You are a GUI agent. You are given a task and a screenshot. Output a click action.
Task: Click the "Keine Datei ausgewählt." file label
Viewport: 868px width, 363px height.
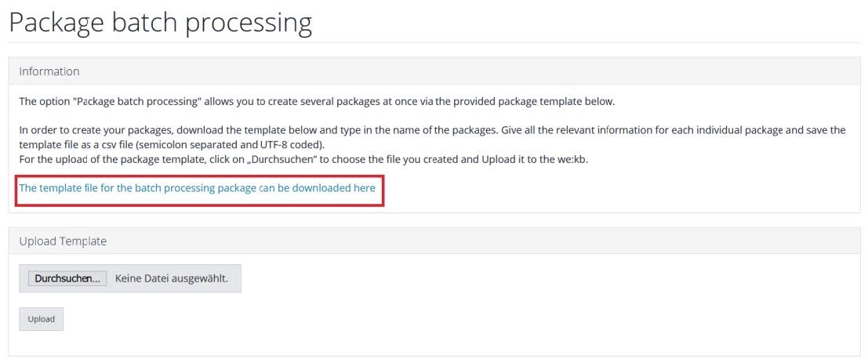[171, 278]
